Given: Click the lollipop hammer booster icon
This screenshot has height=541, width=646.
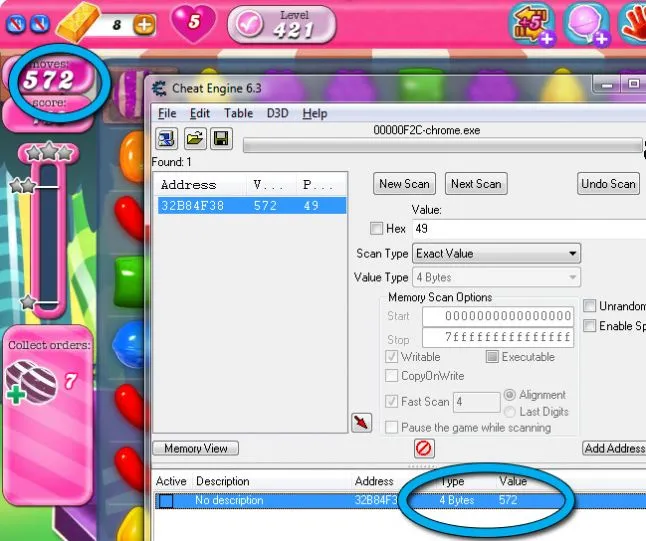Looking at the screenshot, I should point(586,25).
